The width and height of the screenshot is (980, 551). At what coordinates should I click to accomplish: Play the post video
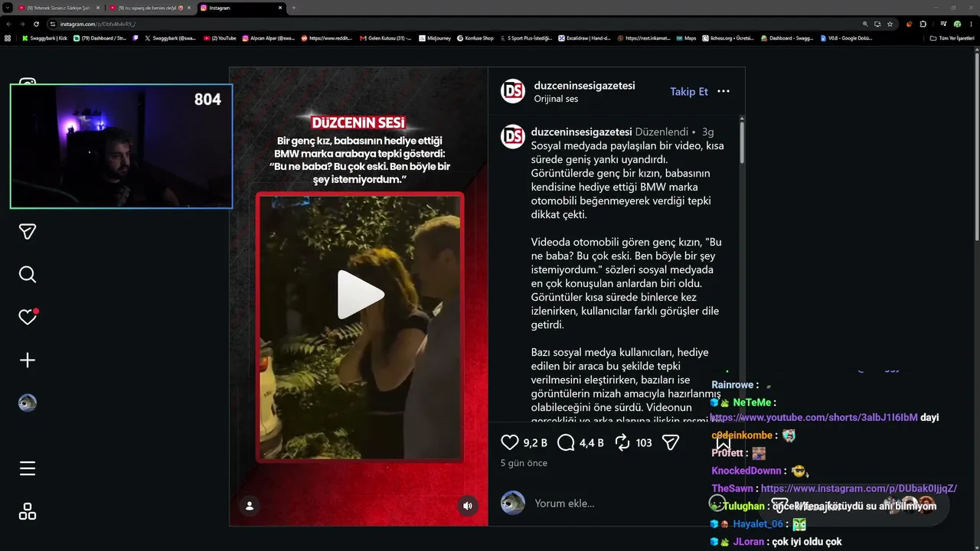[x=360, y=295]
